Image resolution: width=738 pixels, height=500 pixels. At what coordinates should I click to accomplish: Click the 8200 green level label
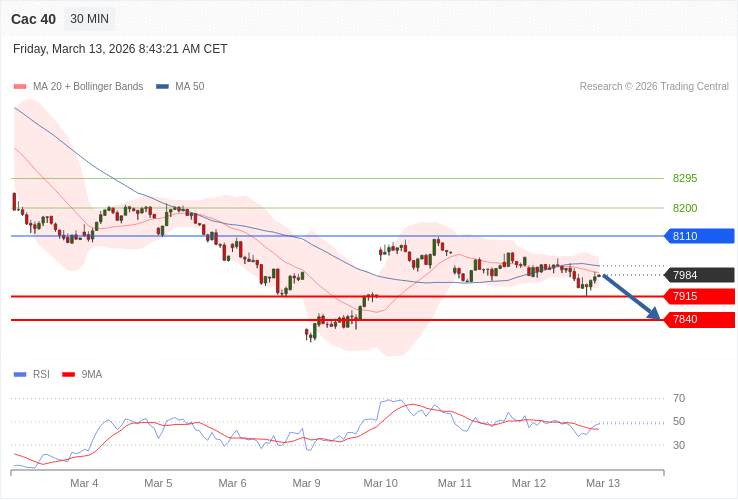click(685, 208)
